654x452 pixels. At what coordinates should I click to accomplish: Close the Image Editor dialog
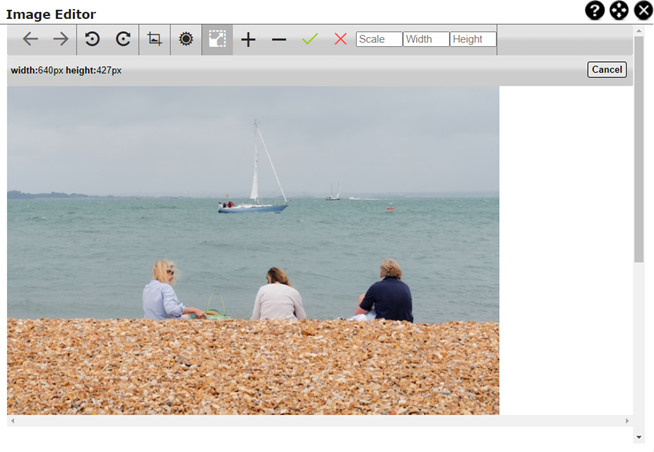643,11
